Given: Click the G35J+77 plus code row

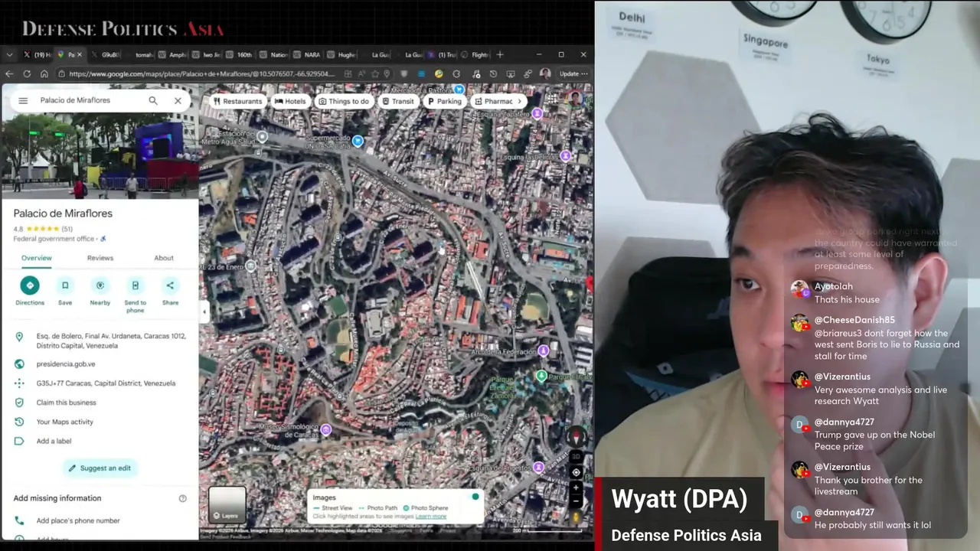Looking at the screenshot, I should tap(100, 383).
